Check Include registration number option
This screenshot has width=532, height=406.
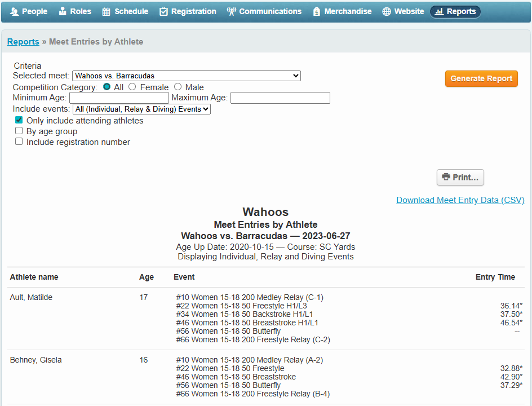click(19, 142)
